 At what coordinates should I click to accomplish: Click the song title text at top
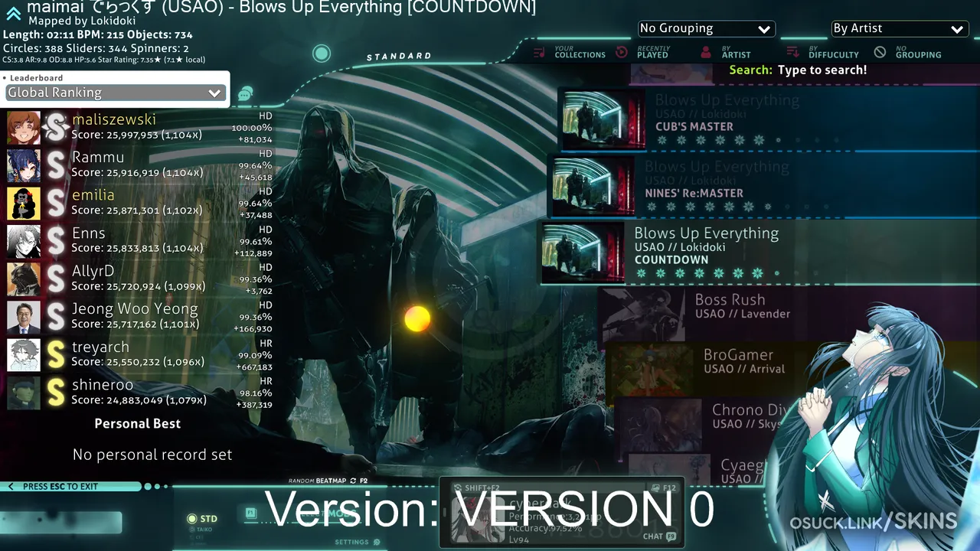[x=282, y=8]
